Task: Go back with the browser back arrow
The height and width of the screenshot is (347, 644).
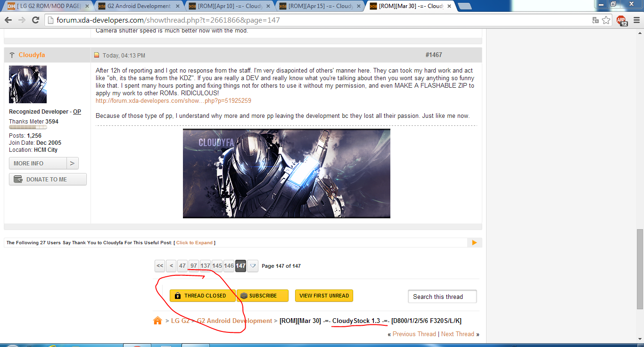Action: click(x=8, y=20)
